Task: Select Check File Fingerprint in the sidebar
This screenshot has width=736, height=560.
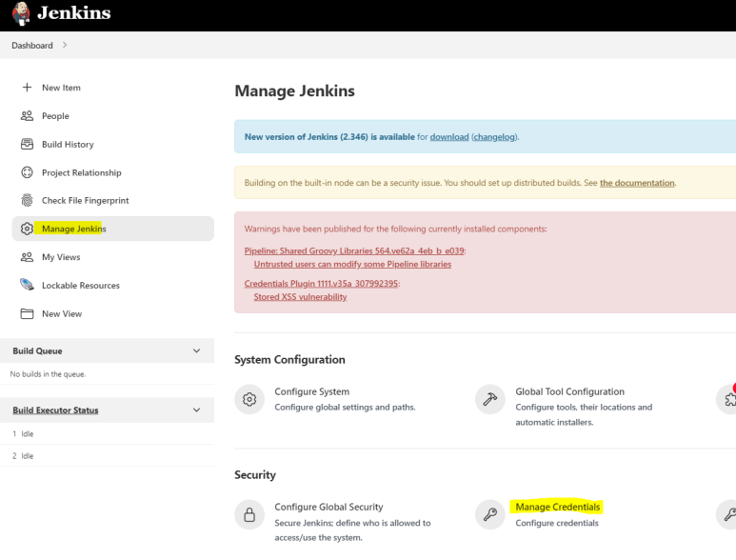Action: tap(85, 200)
